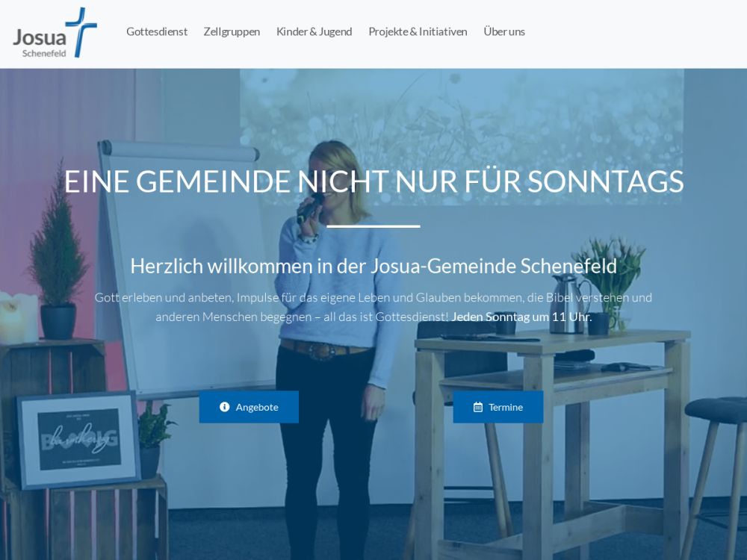Image resolution: width=747 pixels, height=560 pixels.
Task: Click the Termine button label
Action: [x=506, y=407]
